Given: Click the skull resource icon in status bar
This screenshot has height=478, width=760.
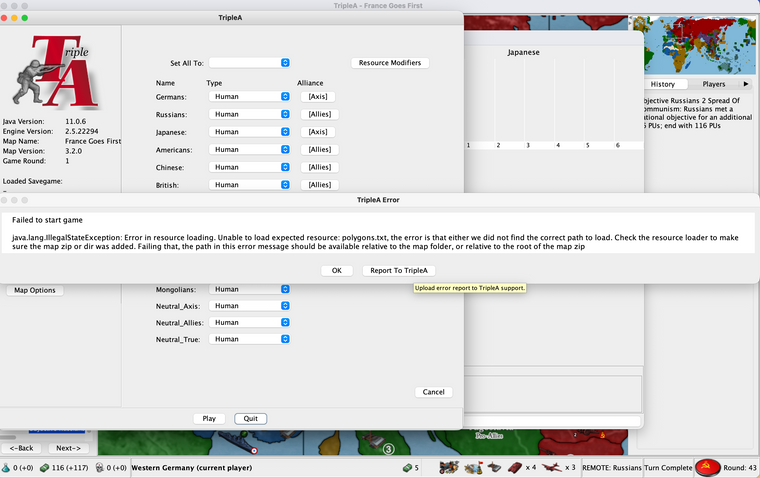Looking at the screenshot, I should point(99,468).
